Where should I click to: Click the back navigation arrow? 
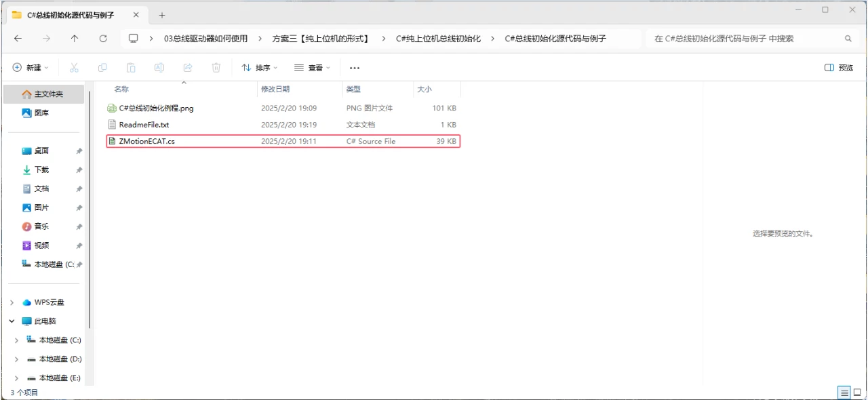(18, 39)
